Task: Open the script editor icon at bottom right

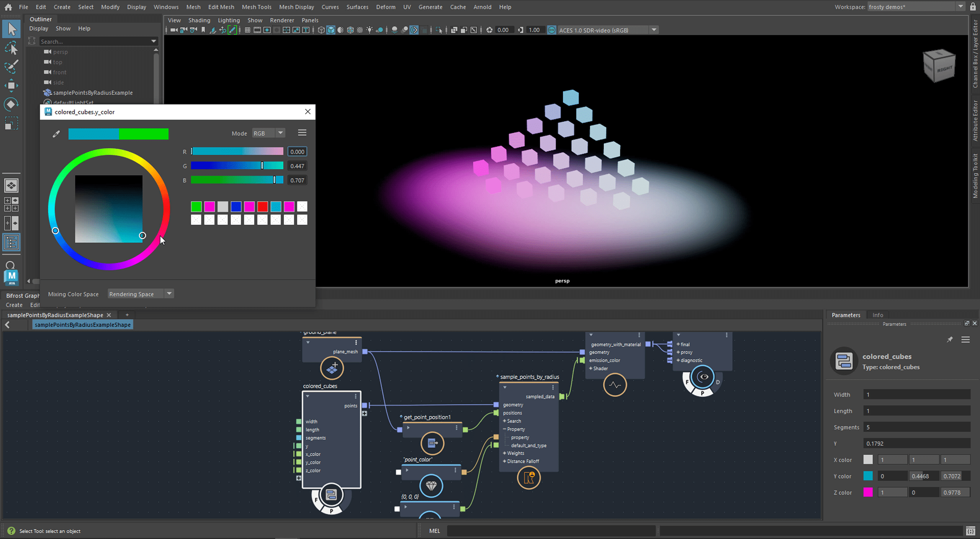Action: pyautogui.click(x=970, y=531)
